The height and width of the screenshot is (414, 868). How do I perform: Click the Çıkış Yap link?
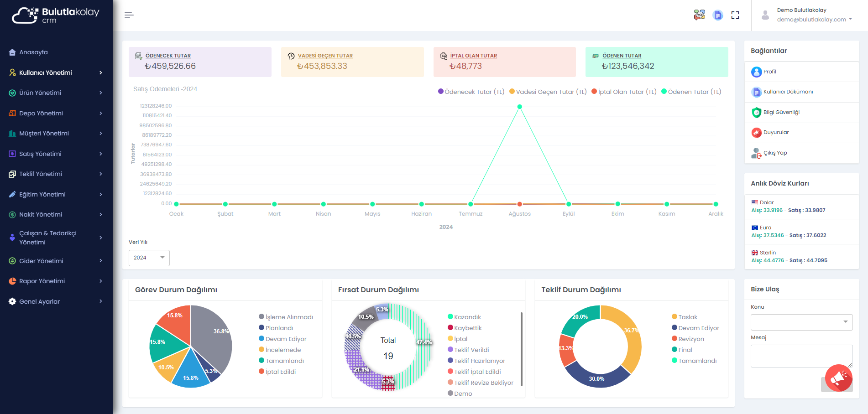coord(775,153)
